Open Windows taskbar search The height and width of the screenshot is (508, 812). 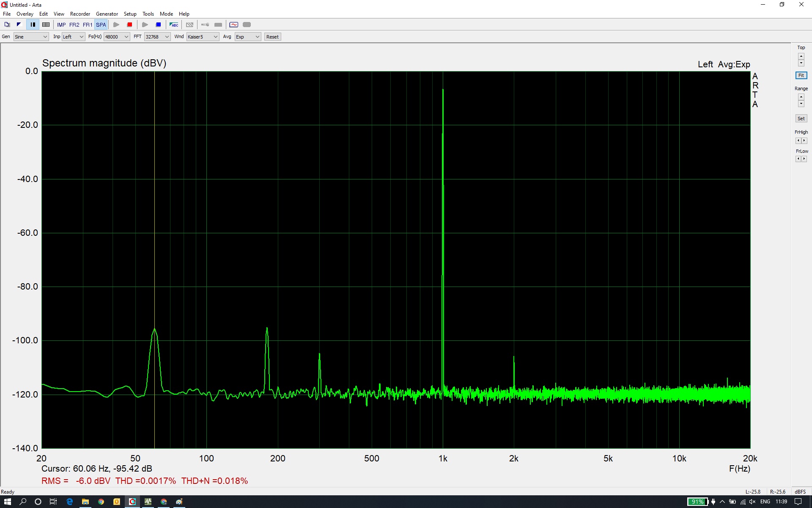pos(23,502)
